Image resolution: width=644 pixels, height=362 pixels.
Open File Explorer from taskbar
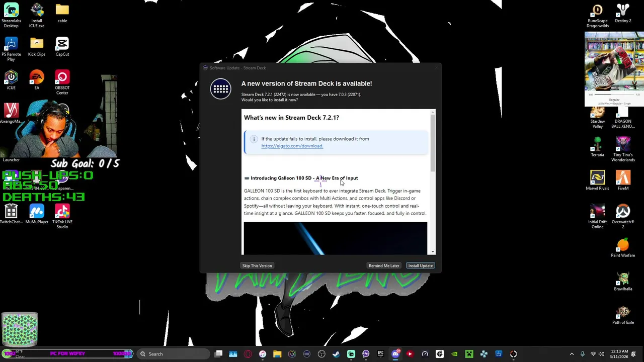coord(277,354)
